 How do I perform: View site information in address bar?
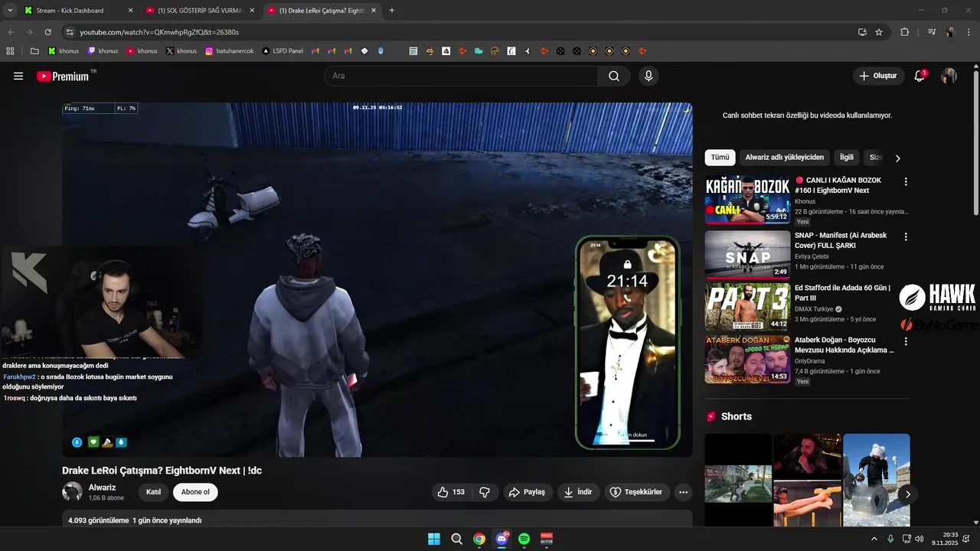(70, 32)
